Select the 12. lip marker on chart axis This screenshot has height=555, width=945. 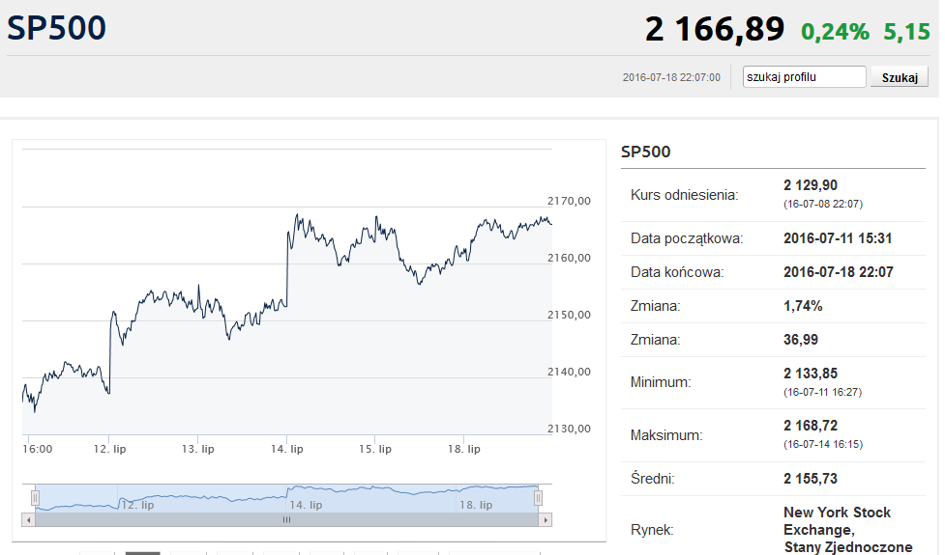pyautogui.click(x=110, y=449)
